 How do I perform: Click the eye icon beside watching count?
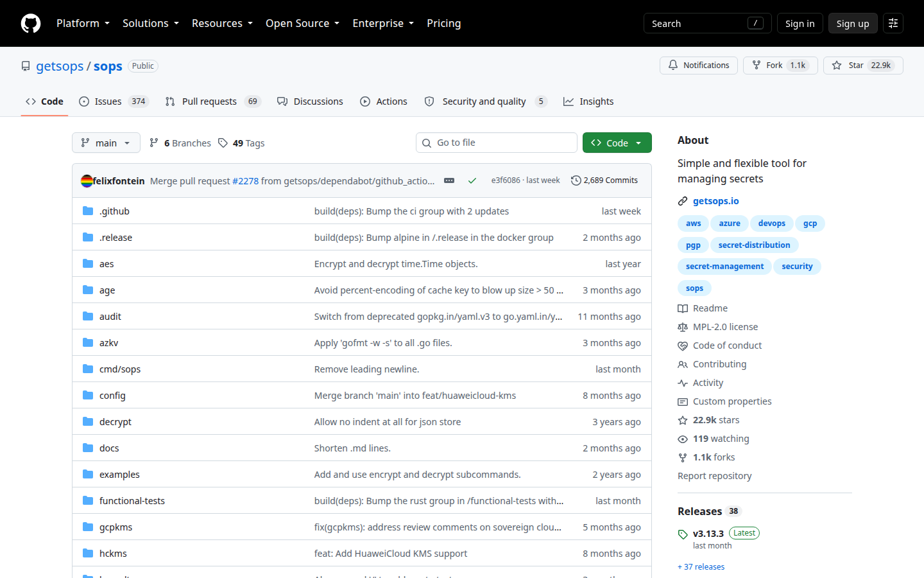(x=683, y=439)
